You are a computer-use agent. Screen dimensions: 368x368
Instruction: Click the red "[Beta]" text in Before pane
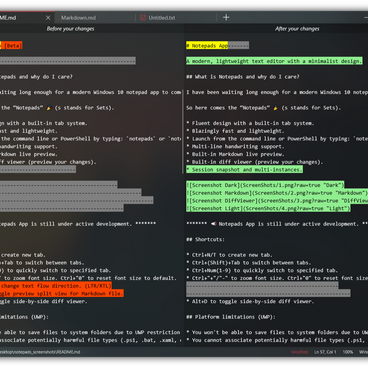coord(13,46)
